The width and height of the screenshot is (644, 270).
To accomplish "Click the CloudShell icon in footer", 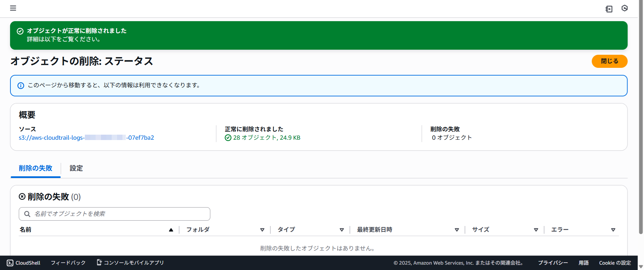I will point(10,263).
